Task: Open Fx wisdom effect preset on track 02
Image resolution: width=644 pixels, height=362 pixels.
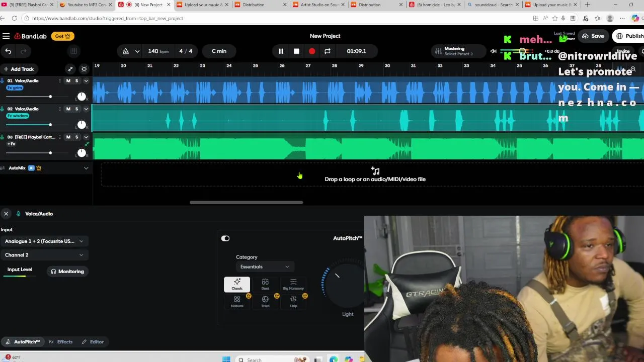Action: click(18, 116)
